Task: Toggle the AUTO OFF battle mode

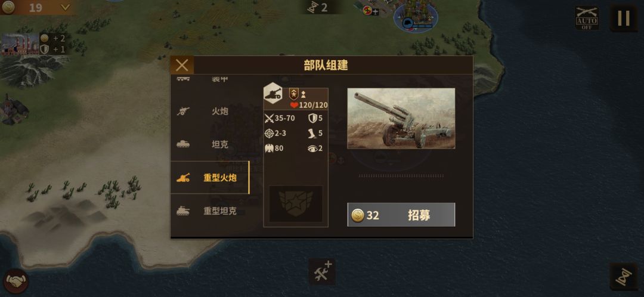Action: [587, 18]
